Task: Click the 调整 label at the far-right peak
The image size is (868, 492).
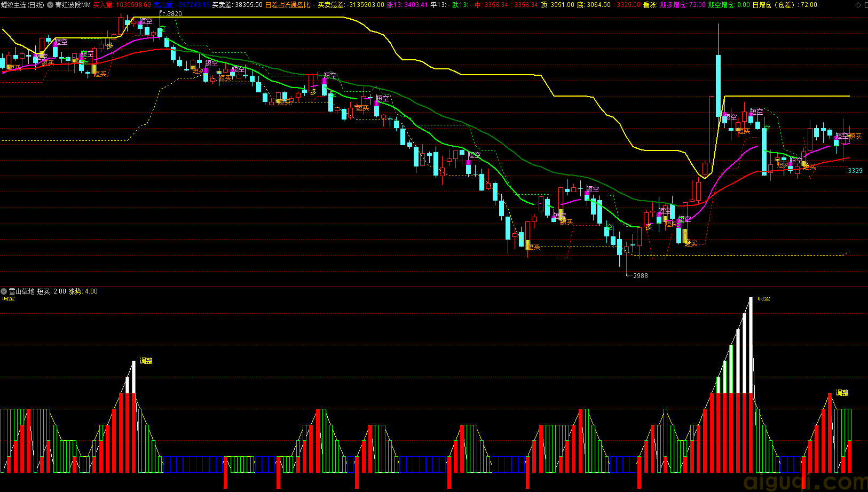Action: click(x=842, y=393)
